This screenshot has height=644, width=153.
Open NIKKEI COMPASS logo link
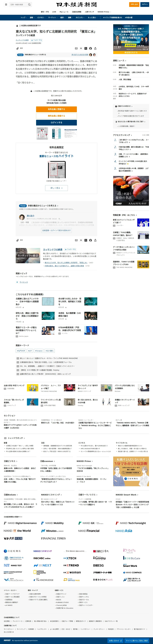point(132,572)
